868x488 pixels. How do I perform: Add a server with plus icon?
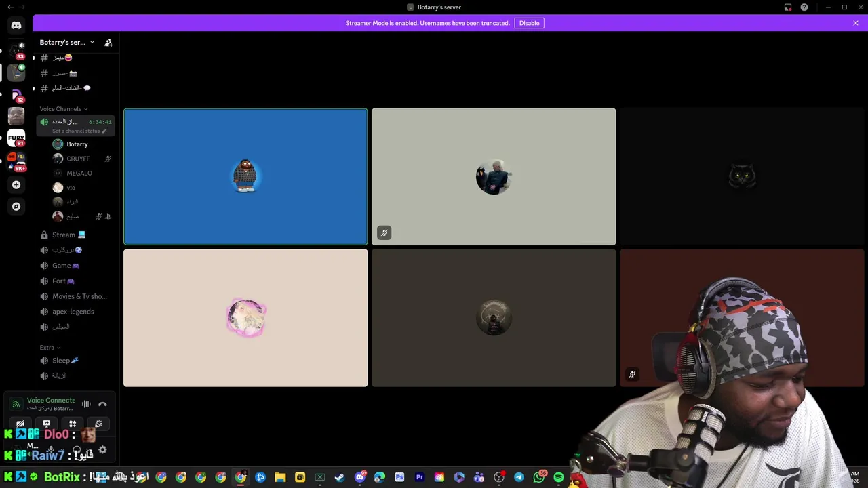[x=16, y=184]
